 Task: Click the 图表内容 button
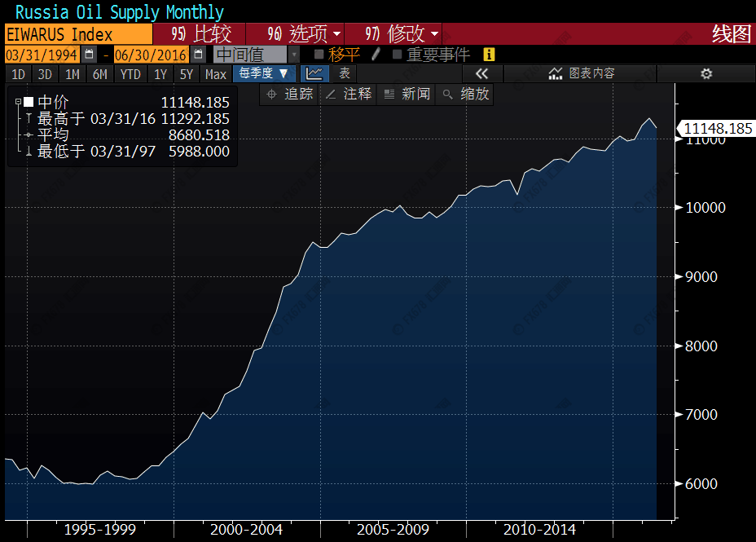[x=582, y=74]
